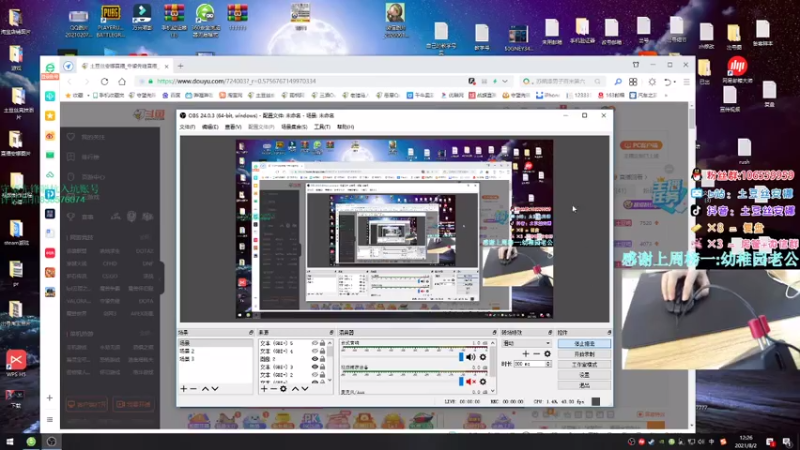Open the OBS 编辑(E) menu
Image resolution: width=800 pixels, height=450 pixels.
(210, 127)
